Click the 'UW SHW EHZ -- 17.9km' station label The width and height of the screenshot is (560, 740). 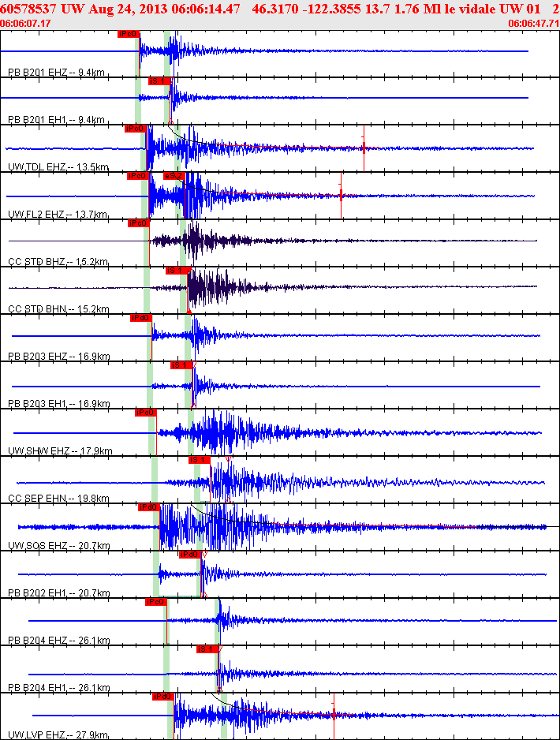tap(60, 450)
